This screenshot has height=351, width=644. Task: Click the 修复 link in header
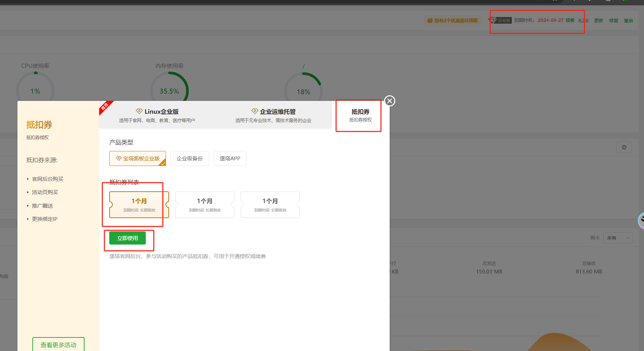613,21
